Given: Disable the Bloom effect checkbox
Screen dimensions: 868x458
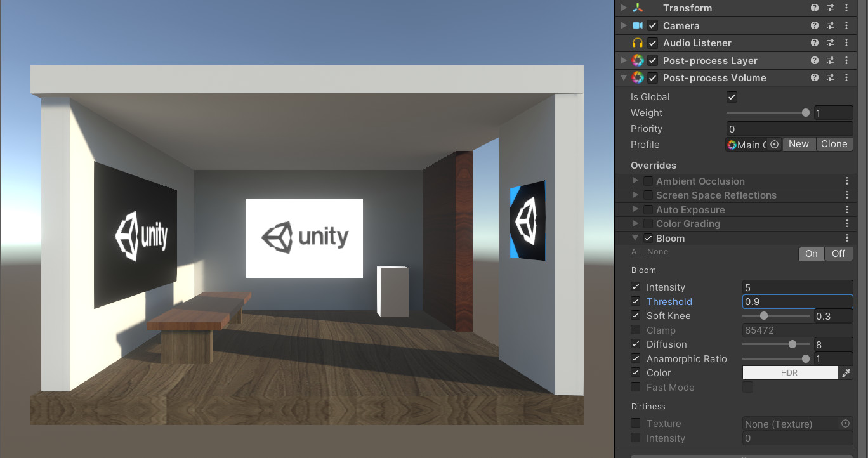Looking at the screenshot, I should coord(648,239).
